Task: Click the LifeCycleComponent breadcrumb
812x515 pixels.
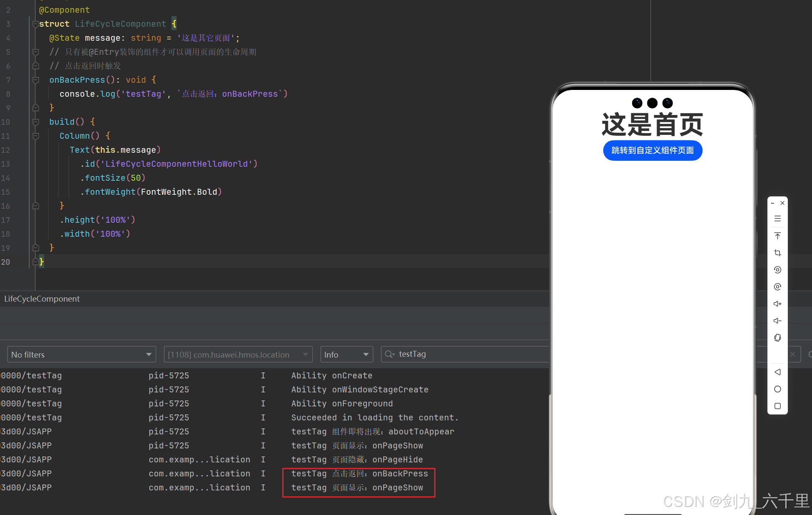Action: (x=42, y=299)
